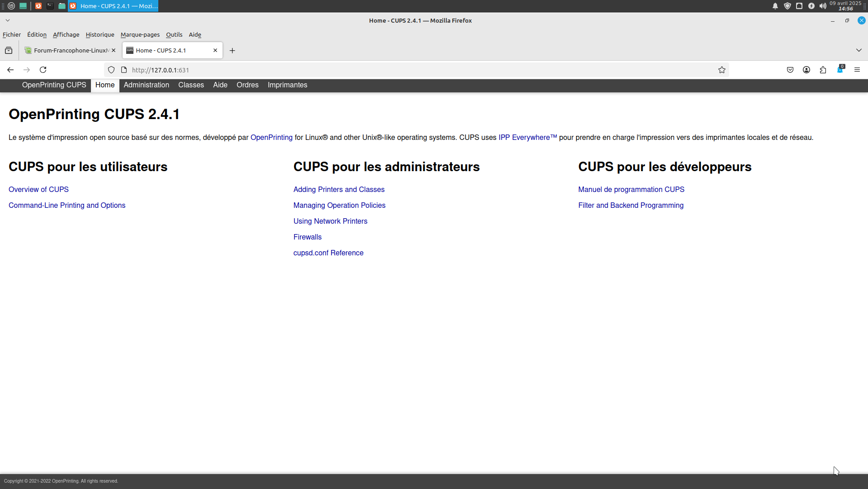
Task: Open Firefox View icon left of tabs
Action: pos(9,50)
